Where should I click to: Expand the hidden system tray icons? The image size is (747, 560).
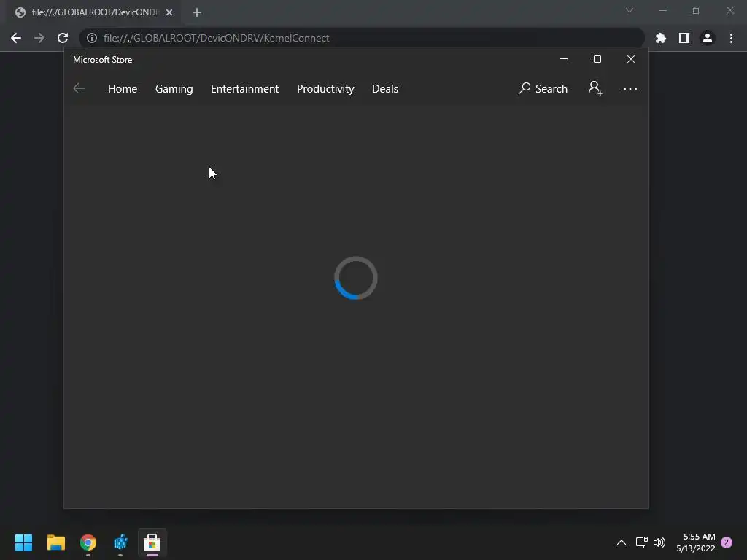[x=622, y=542]
